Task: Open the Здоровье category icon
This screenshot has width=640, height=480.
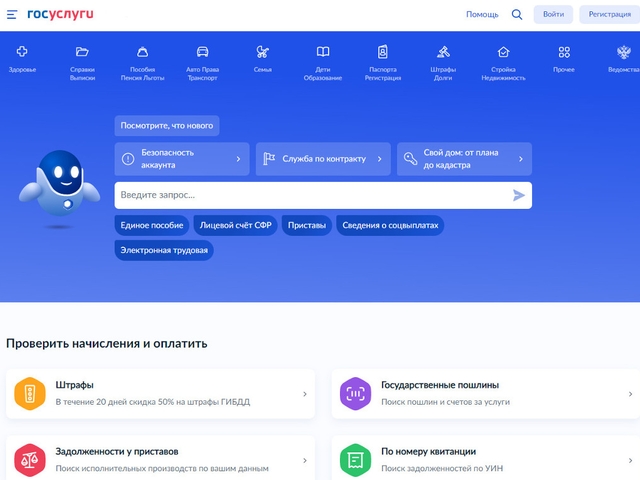Action: click(x=22, y=51)
